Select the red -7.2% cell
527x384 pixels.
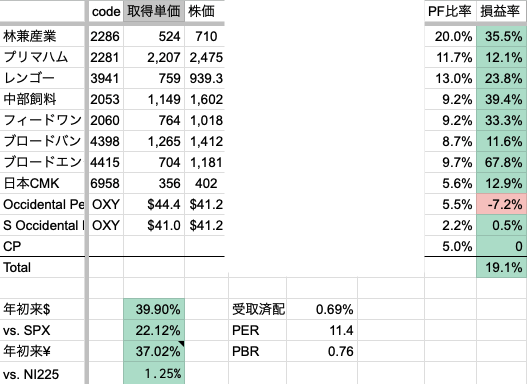[501, 204]
